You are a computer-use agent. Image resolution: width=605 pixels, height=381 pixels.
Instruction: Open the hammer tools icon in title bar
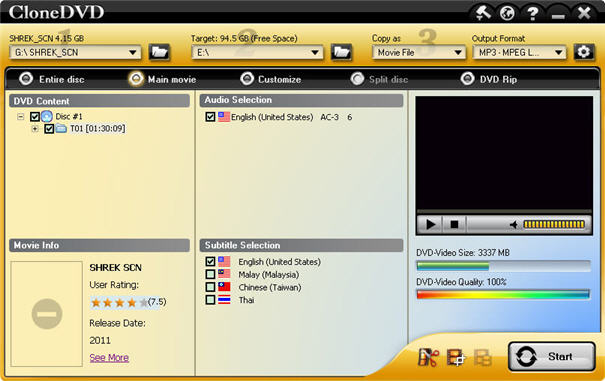click(483, 13)
